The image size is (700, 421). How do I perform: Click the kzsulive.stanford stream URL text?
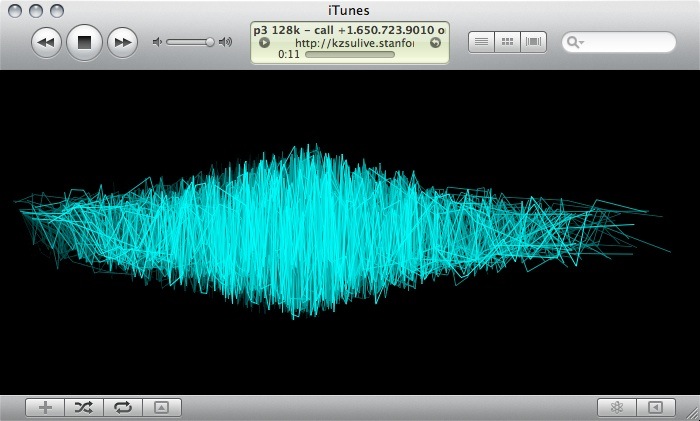354,43
